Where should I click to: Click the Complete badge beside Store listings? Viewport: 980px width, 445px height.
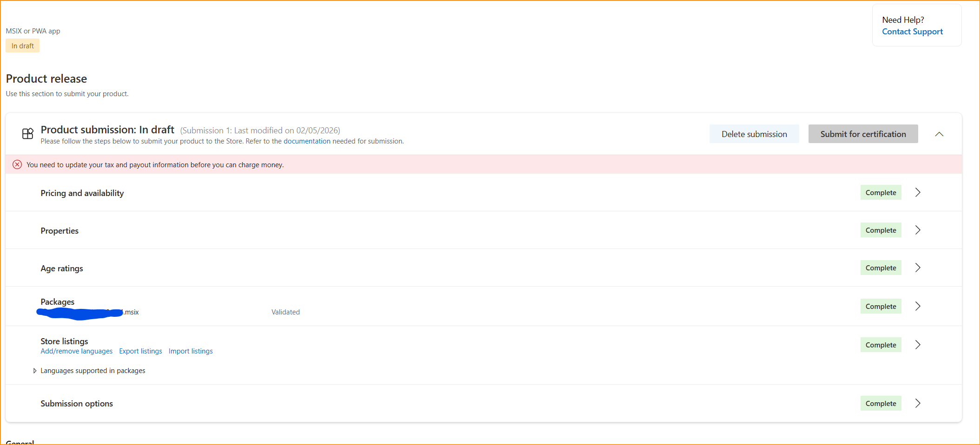[881, 344]
